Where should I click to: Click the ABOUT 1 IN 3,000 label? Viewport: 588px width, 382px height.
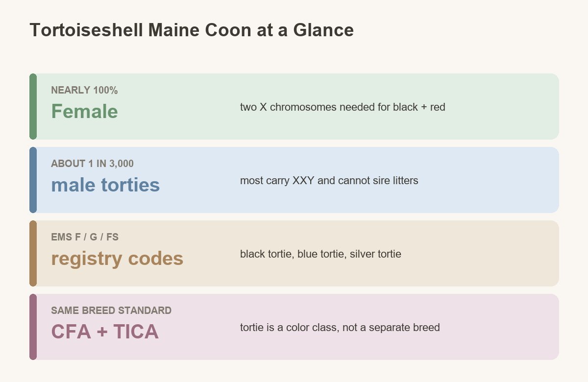pyautogui.click(x=93, y=164)
